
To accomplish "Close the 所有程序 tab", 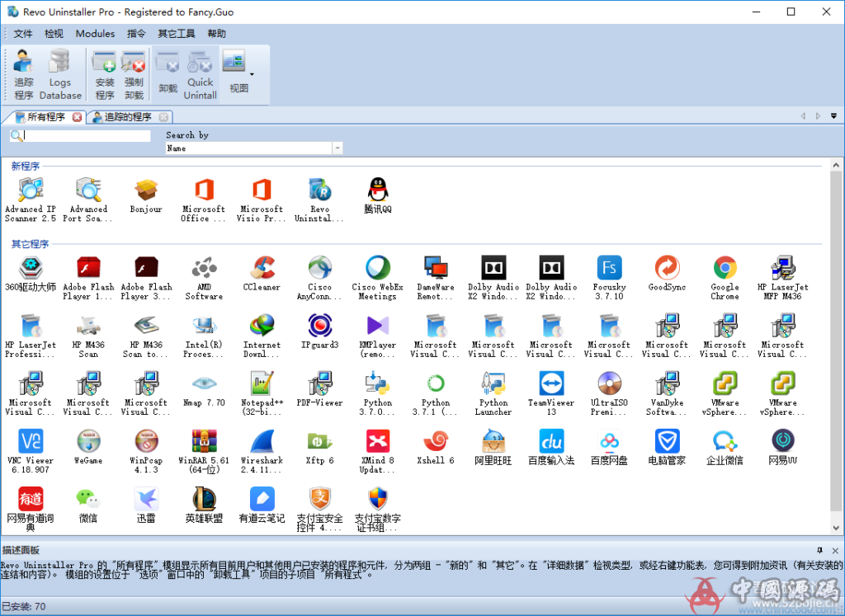I will pos(77,117).
